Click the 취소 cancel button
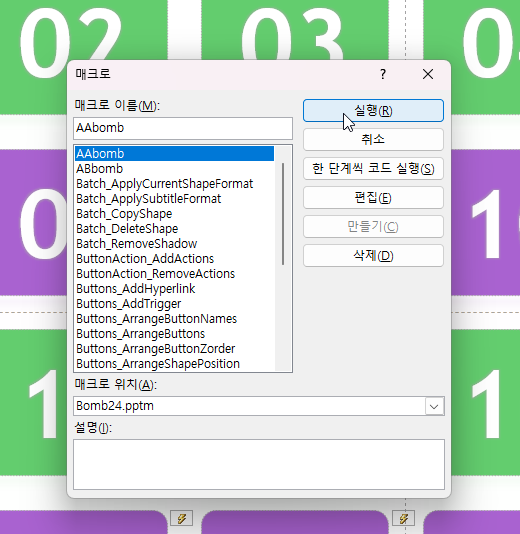 click(373, 140)
